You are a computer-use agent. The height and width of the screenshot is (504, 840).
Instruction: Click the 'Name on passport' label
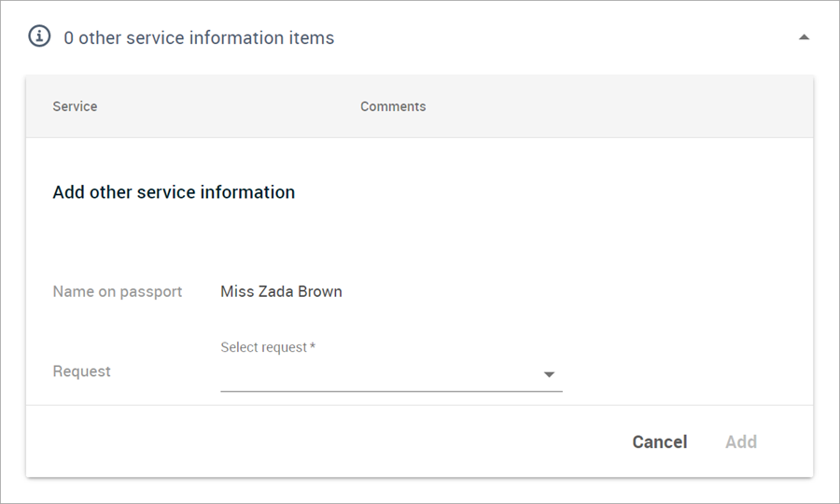pyautogui.click(x=118, y=291)
